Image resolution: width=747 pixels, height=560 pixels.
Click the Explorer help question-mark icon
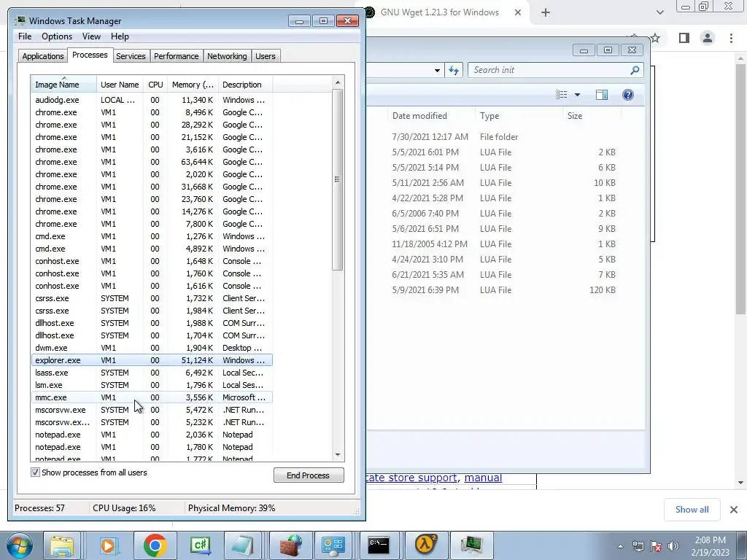coord(628,95)
